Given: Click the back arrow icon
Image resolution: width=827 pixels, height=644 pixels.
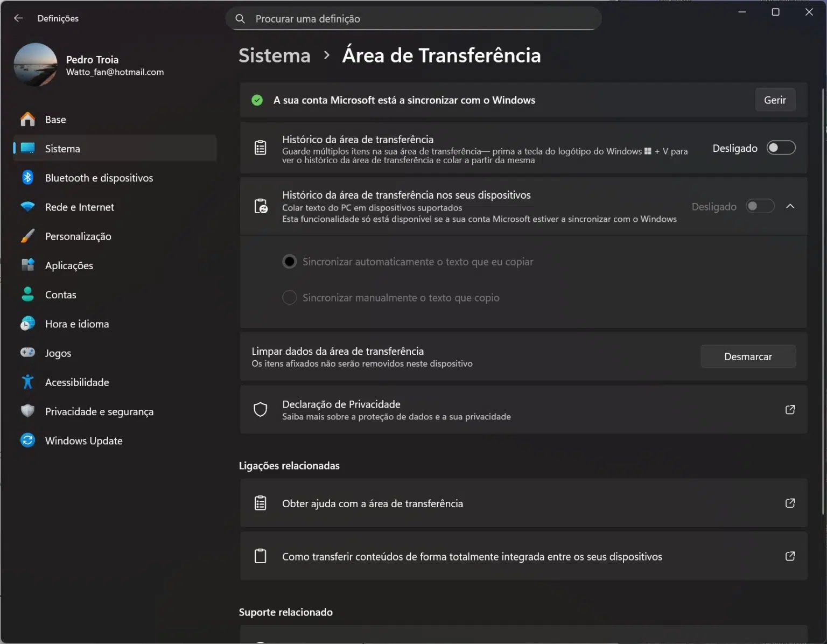Looking at the screenshot, I should point(18,18).
